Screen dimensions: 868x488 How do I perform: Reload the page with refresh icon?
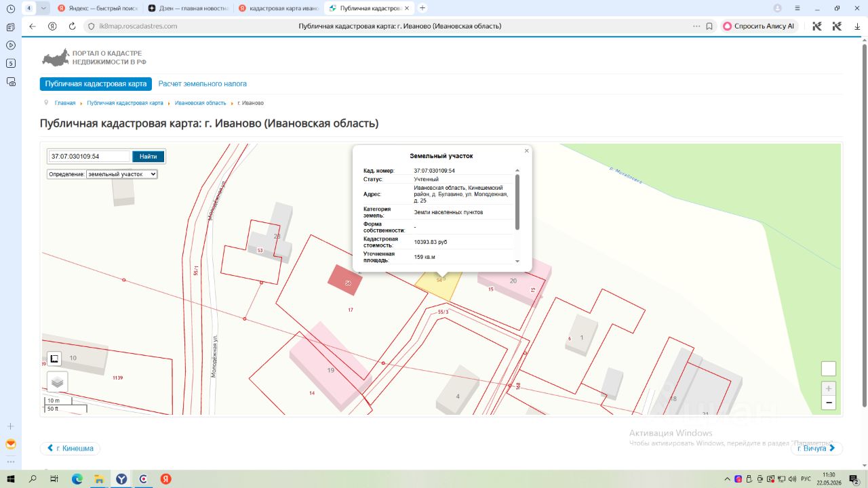72,26
